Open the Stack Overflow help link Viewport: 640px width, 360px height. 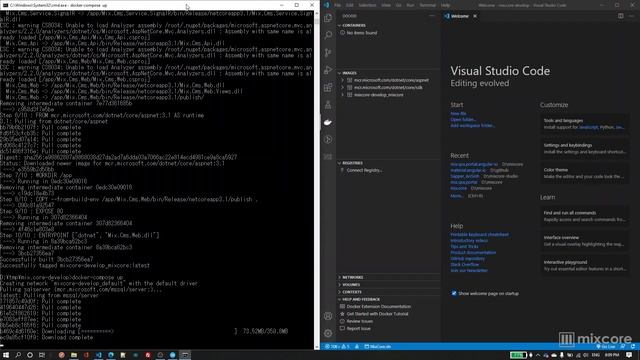click(x=464, y=264)
